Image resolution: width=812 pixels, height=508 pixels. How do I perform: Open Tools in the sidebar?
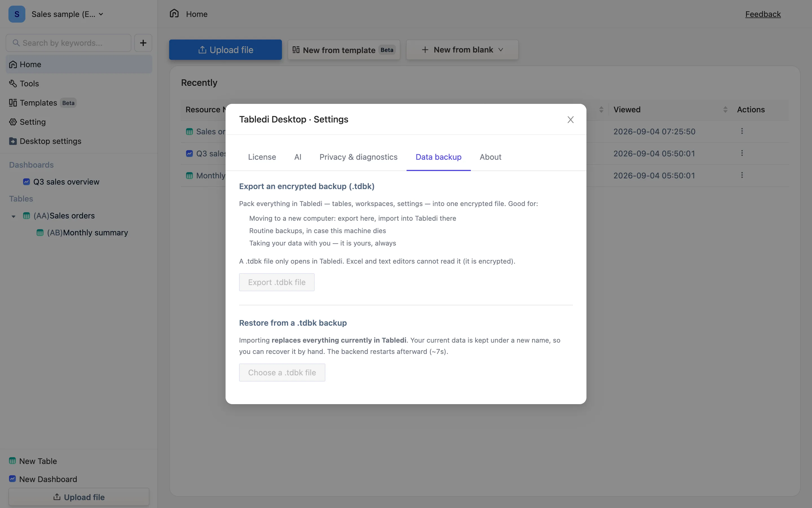pyautogui.click(x=79, y=83)
